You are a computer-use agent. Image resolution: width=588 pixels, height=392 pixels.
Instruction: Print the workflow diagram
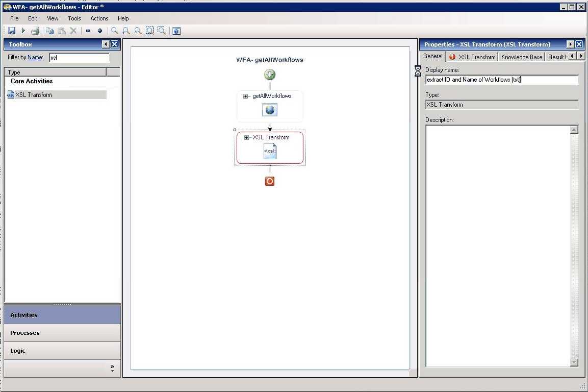[x=35, y=31]
